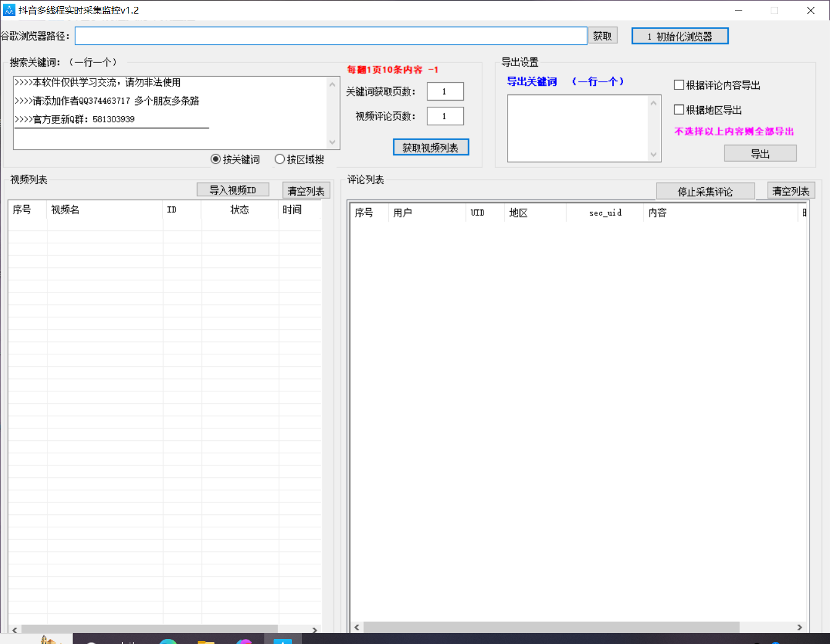Image resolution: width=830 pixels, height=644 pixels.
Task: Click the 关键词获取页数 number field
Action: click(445, 91)
